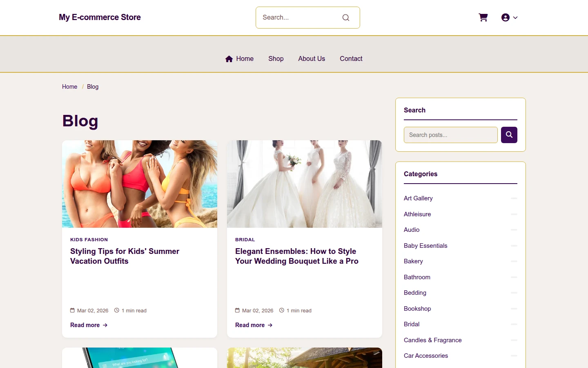This screenshot has height=368, width=588.
Task: Open the Elegant Ensembles post title
Action: [x=297, y=256]
